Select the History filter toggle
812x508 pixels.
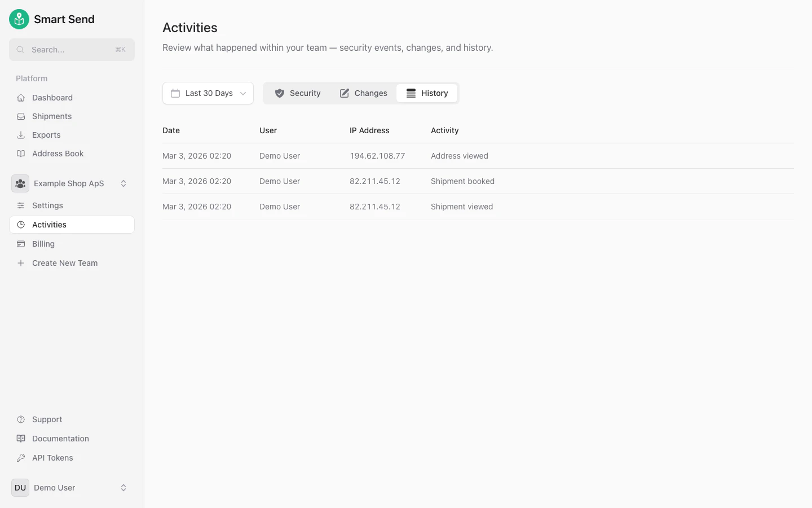[x=427, y=93]
